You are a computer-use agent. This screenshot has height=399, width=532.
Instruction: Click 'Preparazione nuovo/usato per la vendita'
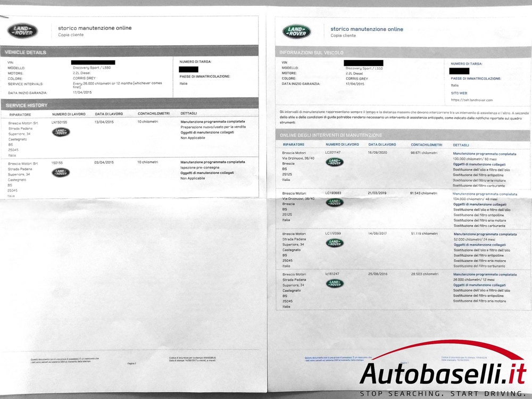(213, 127)
